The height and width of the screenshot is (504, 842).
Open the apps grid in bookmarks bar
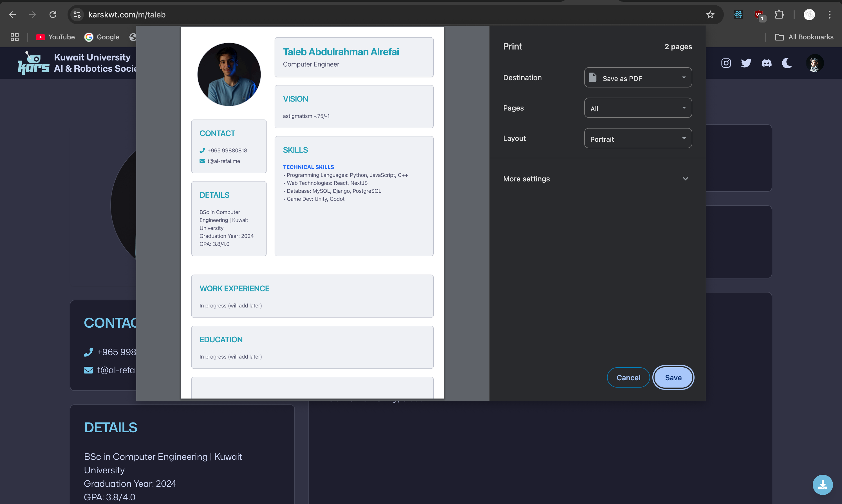coord(15,37)
